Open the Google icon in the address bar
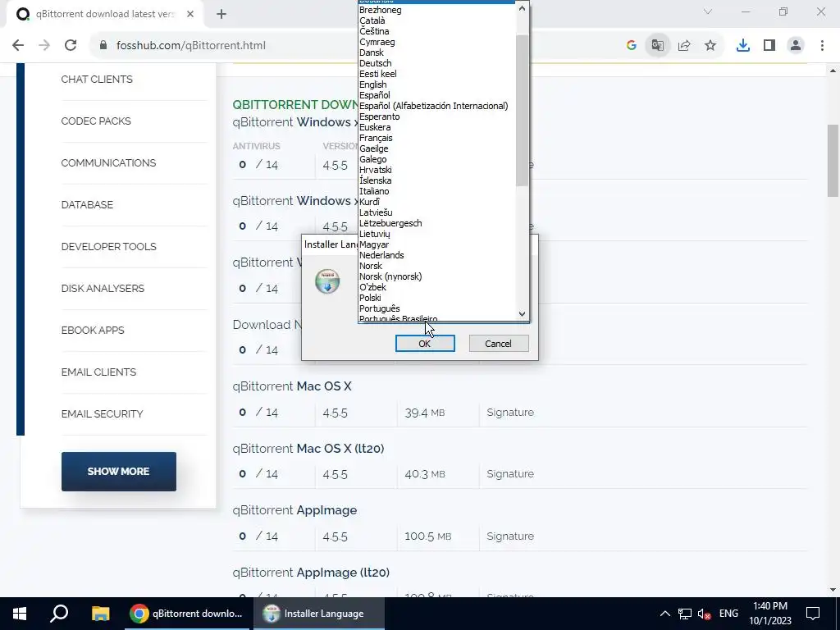Image resolution: width=840 pixels, height=630 pixels. [632, 46]
